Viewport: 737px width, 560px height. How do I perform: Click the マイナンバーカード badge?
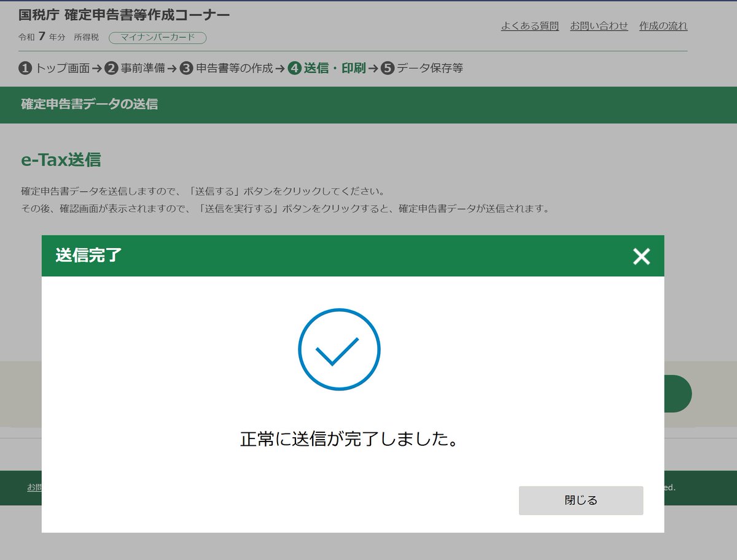[x=158, y=37]
